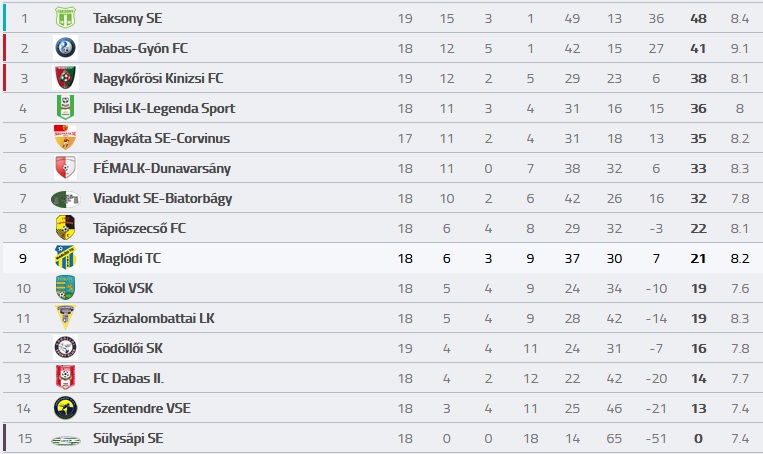Select Taksony SE's 48 points value
Screen dimensions: 763x454
[698, 18]
